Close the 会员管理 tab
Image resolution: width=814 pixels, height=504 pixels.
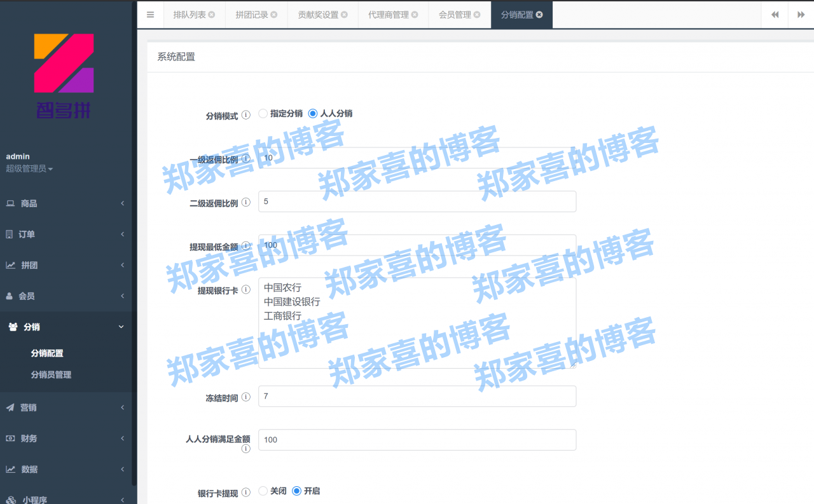click(477, 15)
